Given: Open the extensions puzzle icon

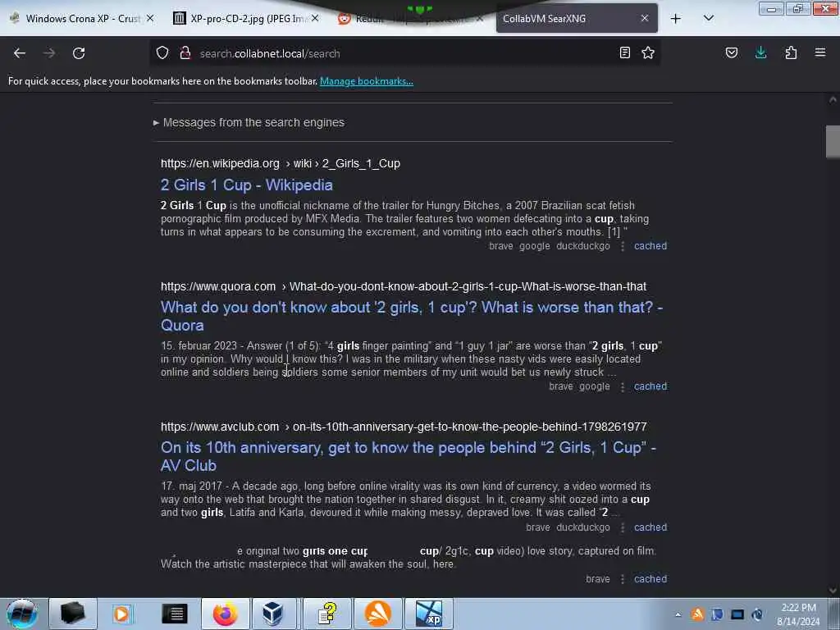Looking at the screenshot, I should click(x=791, y=52).
